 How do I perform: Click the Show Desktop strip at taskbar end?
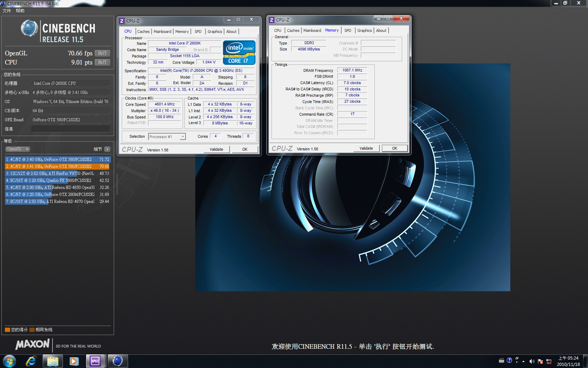585,361
